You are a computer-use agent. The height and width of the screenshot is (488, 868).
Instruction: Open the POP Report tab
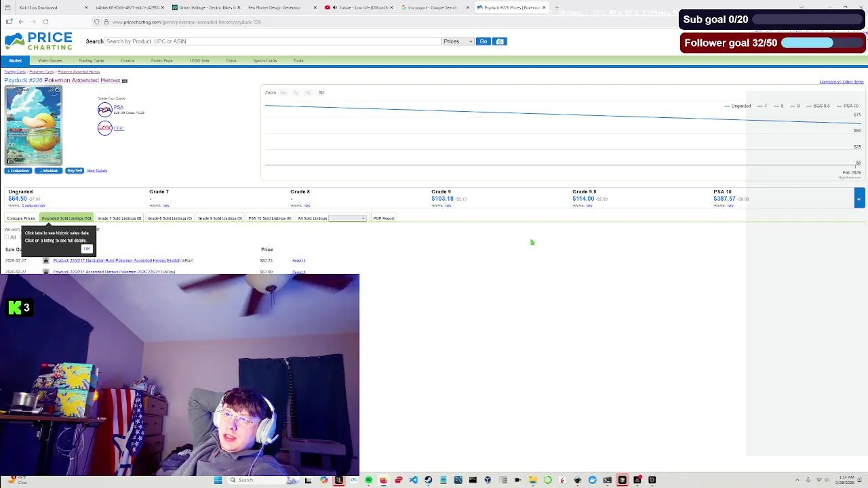pos(384,218)
